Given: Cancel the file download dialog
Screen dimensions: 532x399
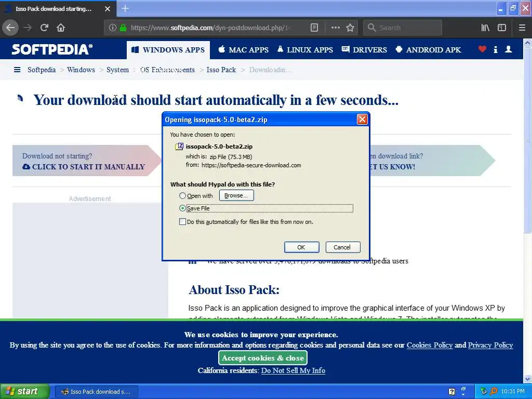Looking at the screenshot, I should 343,247.
